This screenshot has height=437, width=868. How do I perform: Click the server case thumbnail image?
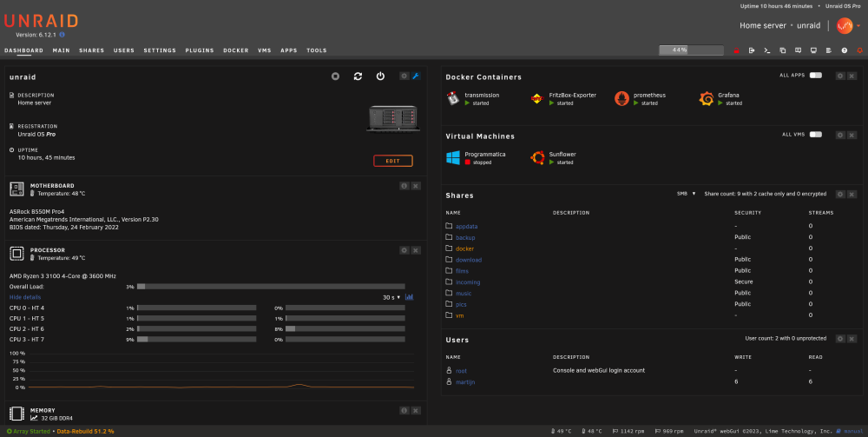point(392,118)
